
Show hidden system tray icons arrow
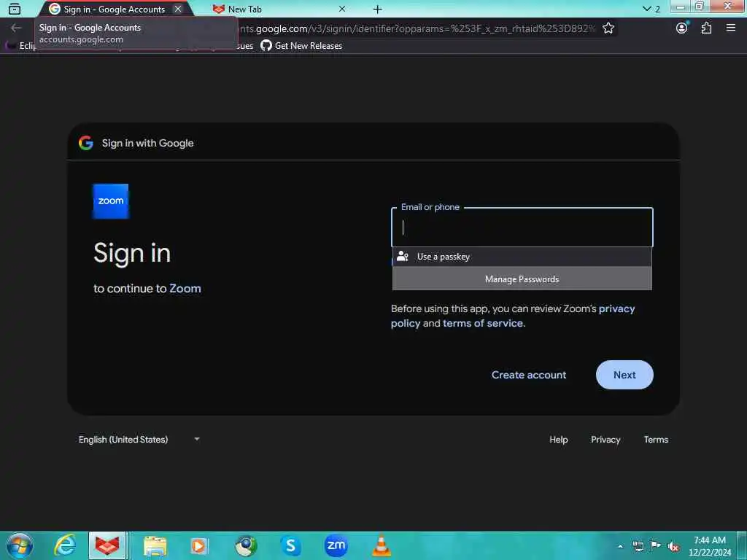(x=620, y=547)
